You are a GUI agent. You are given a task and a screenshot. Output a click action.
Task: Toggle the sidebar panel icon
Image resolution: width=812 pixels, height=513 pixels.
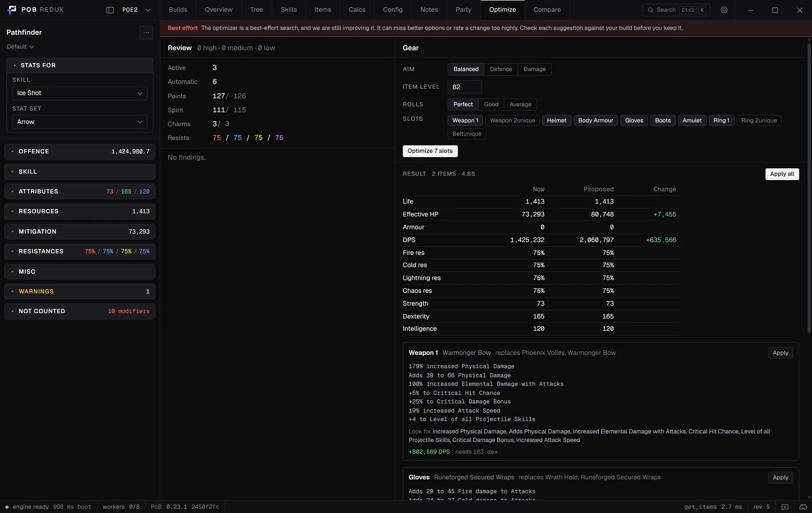[x=110, y=10]
